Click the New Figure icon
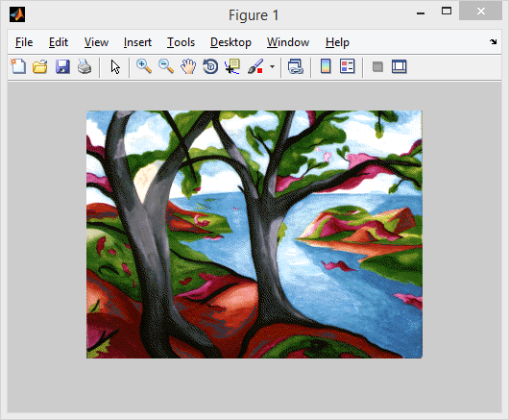The width and height of the screenshot is (509, 420). 18,66
